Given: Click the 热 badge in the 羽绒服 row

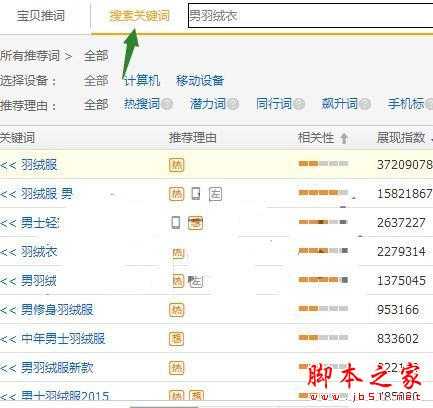Looking at the screenshot, I should pos(176,165).
